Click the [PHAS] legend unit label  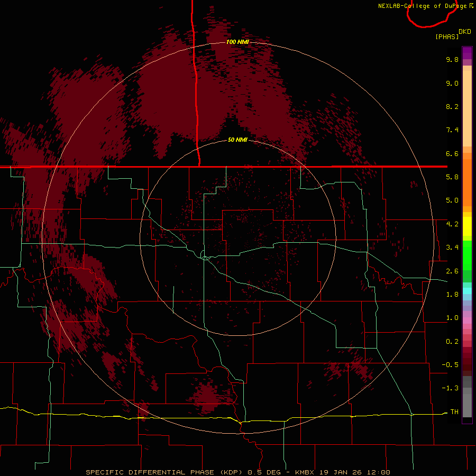[x=447, y=36]
